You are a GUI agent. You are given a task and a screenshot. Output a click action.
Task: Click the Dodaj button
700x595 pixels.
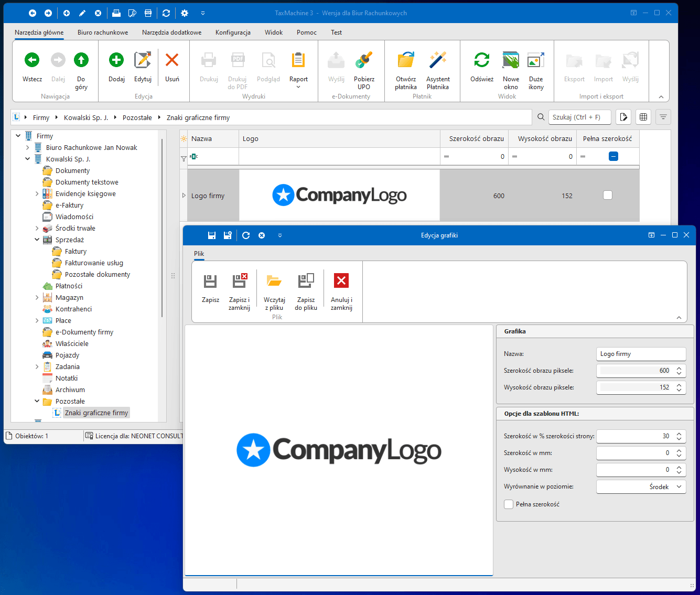pos(116,67)
